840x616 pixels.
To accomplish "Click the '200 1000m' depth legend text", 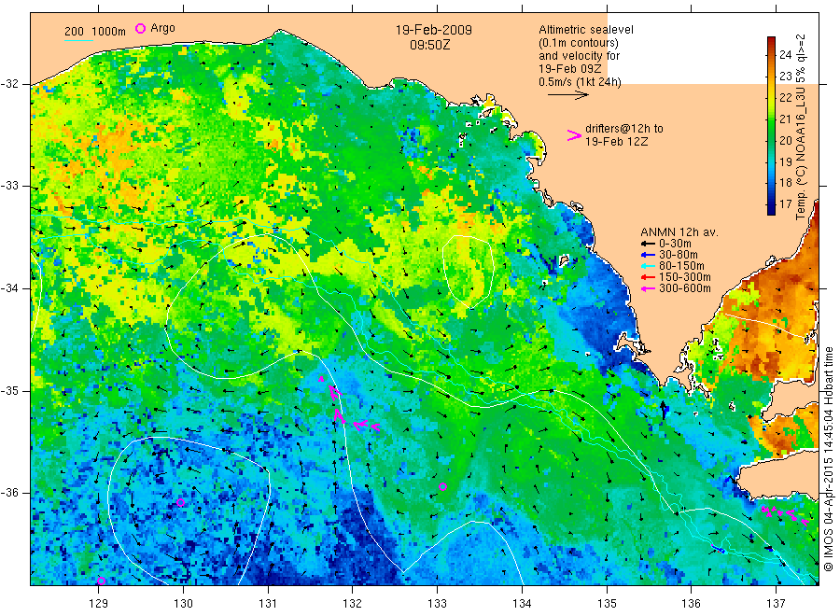I will click(95, 32).
